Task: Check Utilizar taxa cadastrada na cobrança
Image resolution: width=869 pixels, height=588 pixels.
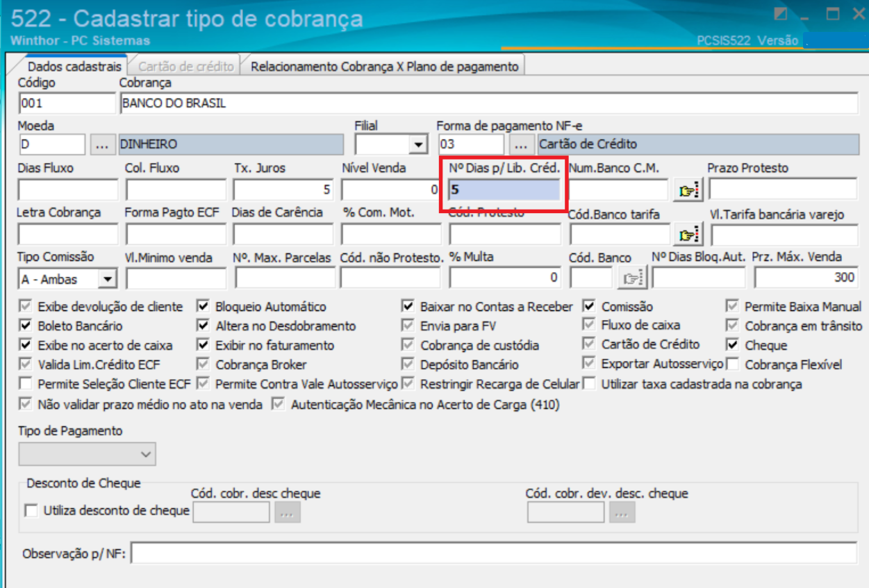Action: tap(590, 384)
